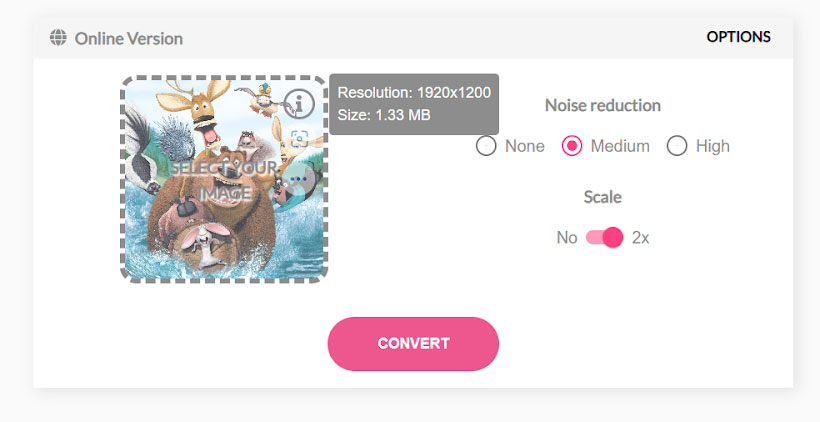The image size is (820, 422).
Task: Click the Resolution 1920x1200 tooltip line
Action: point(414,93)
